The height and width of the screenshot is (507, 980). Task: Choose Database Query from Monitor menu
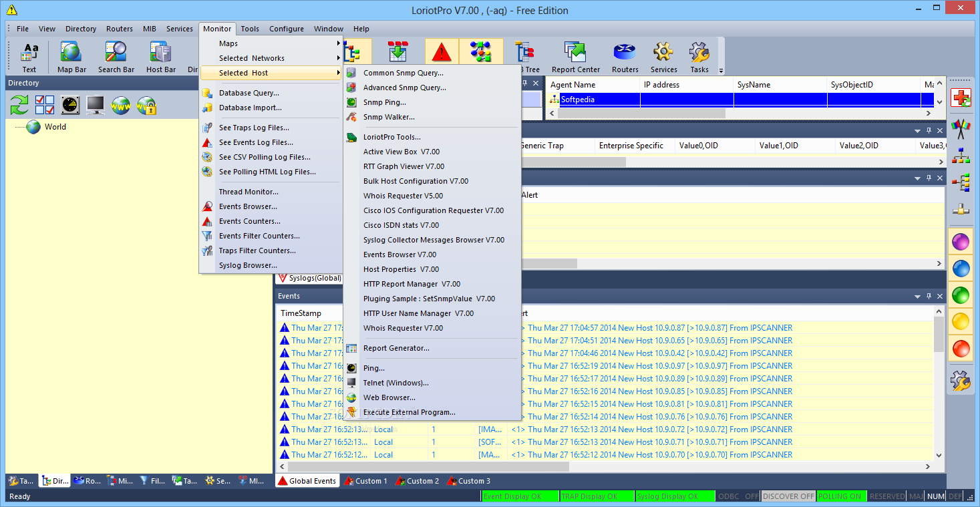pyautogui.click(x=271, y=93)
